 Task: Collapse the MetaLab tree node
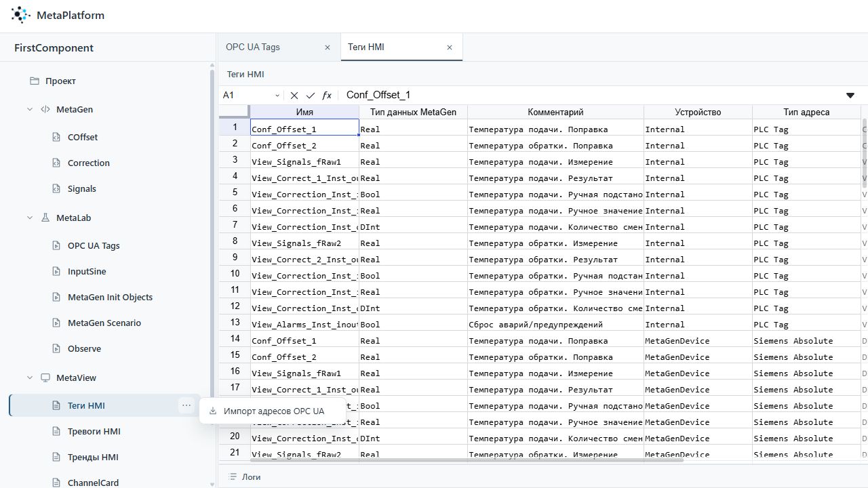click(30, 218)
